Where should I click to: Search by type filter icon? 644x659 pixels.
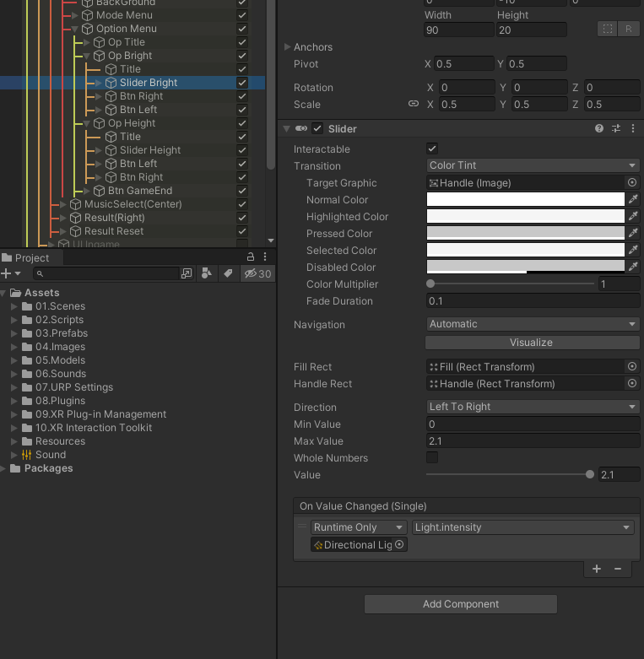pos(207,273)
